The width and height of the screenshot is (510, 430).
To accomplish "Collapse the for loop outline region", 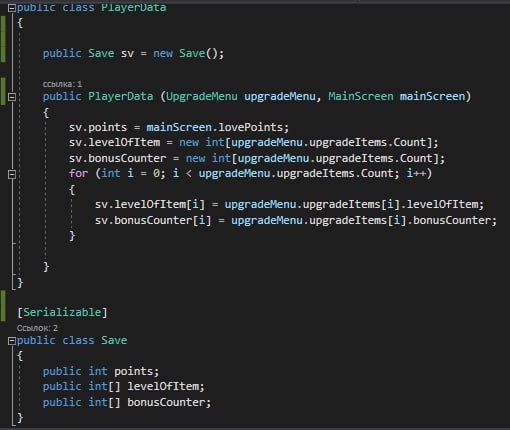I will tap(12, 174).
